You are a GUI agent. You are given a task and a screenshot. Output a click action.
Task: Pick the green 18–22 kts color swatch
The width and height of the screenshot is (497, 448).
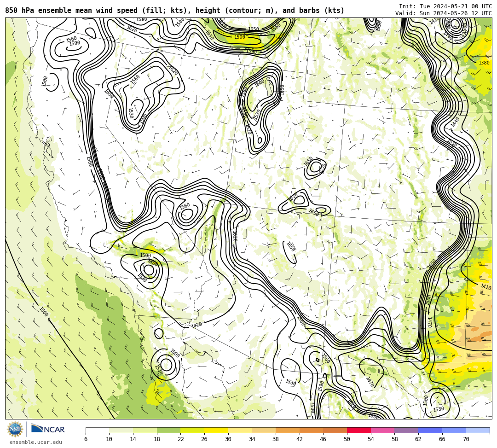point(168,430)
